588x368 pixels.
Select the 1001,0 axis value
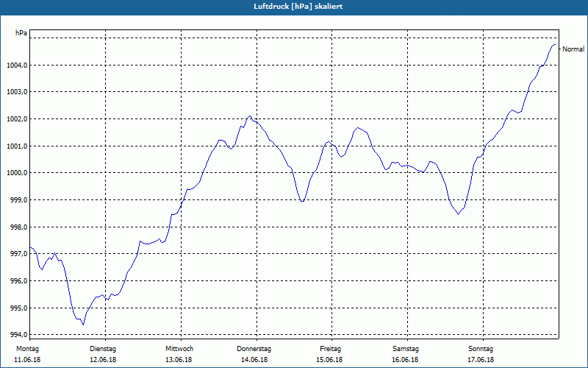click(x=16, y=146)
